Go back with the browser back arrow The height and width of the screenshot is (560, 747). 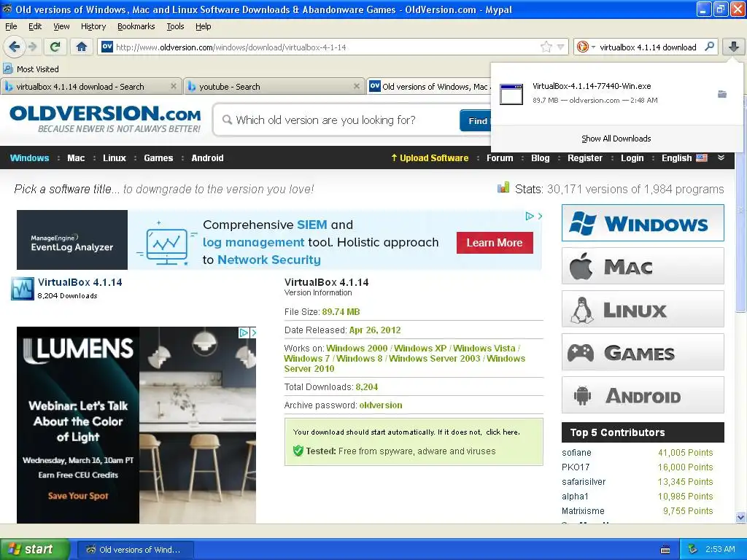pyautogui.click(x=15, y=47)
